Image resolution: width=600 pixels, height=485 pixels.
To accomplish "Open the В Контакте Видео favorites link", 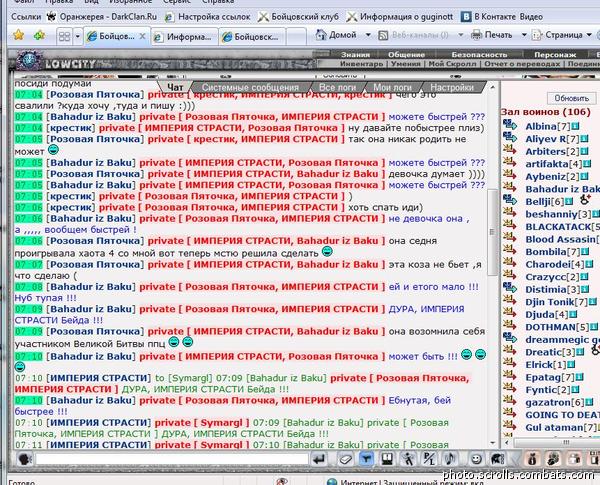I will click(502, 17).
